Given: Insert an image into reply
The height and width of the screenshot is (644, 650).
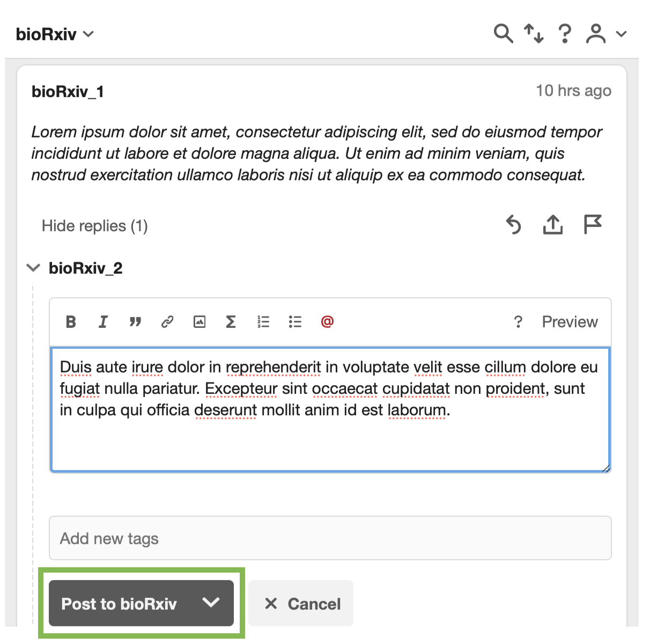Looking at the screenshot, I should 200,322.
